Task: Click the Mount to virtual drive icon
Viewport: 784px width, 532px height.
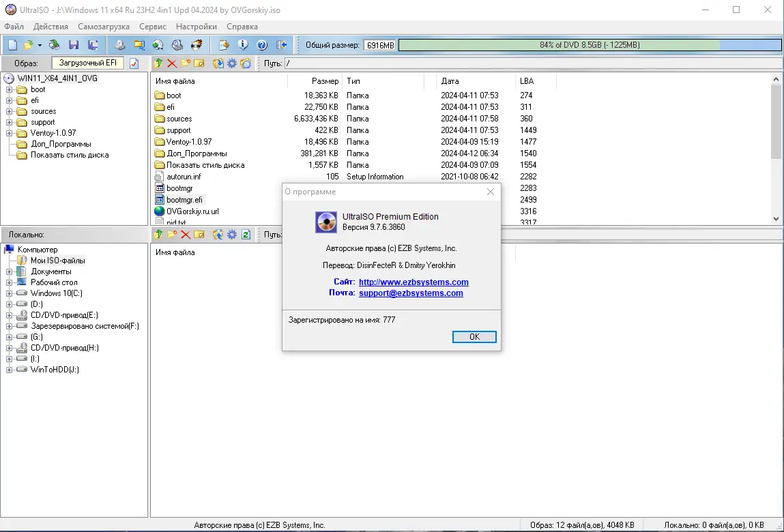Action: coord(177,45)
